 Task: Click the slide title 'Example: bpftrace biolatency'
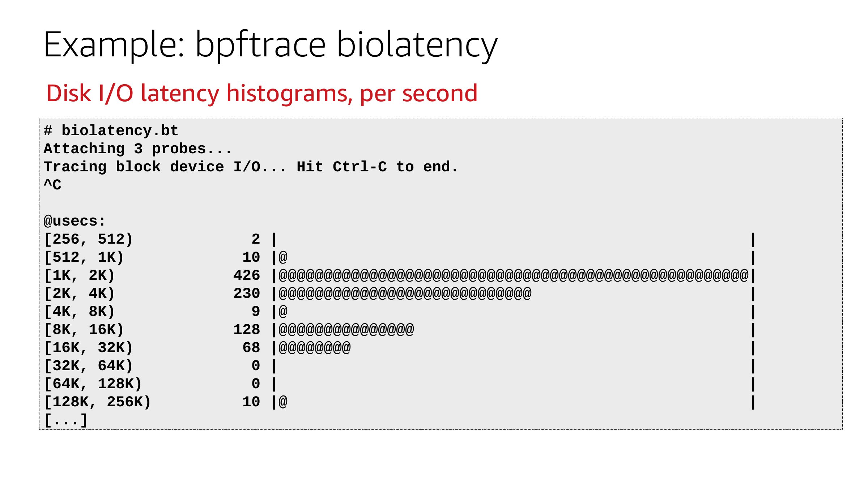271,45
